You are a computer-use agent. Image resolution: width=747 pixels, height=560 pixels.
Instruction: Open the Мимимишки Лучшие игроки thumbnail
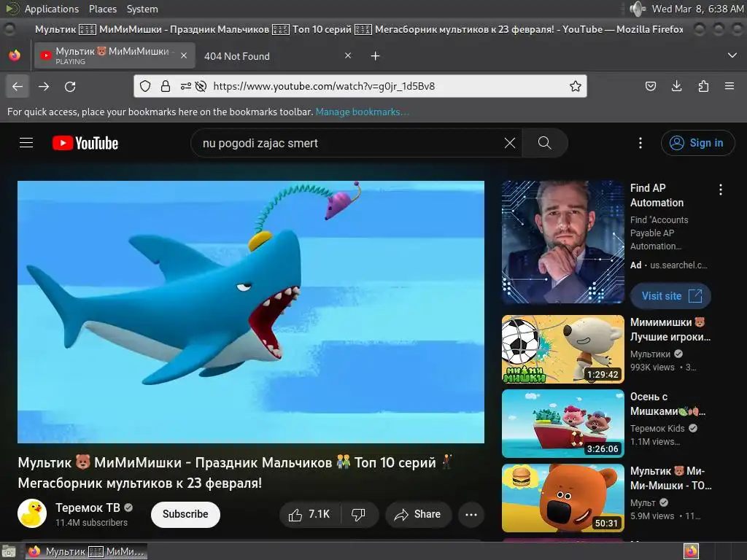click(562, 349)
